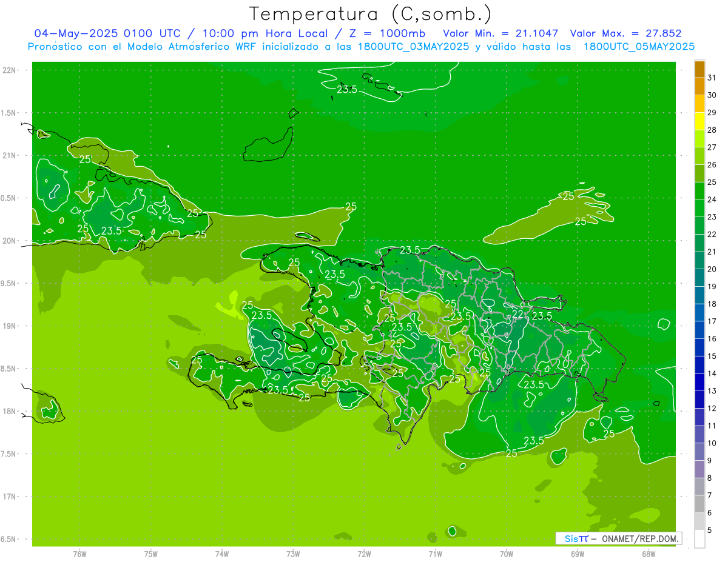This screenshot has width=728, height=562.
Task: Click the ONAMET/REP.DOM. credit label
Action: pos(639,538)
